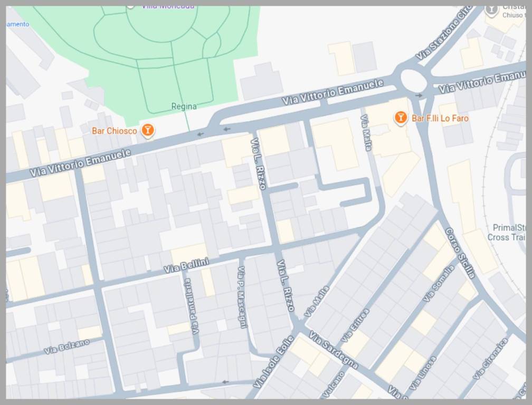Click Via Vittorio Emanuele label east of roundabout
The image size is (532, 405).
pos(482,82)
